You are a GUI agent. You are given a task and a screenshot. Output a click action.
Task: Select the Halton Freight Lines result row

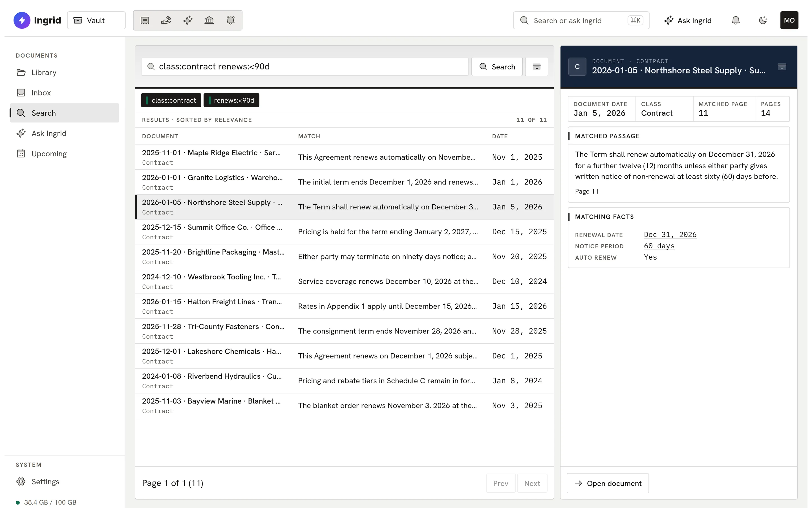pyautogui.click(x=344, y=306)
